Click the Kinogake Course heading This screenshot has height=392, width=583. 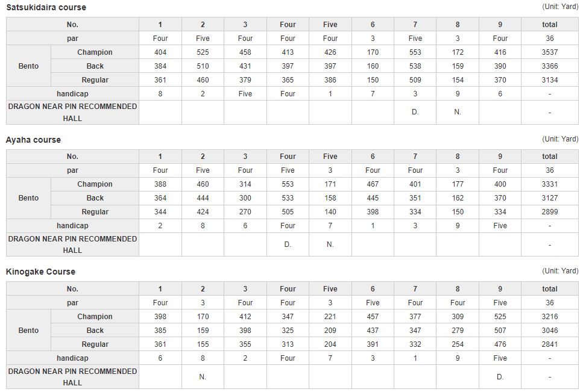40,272
